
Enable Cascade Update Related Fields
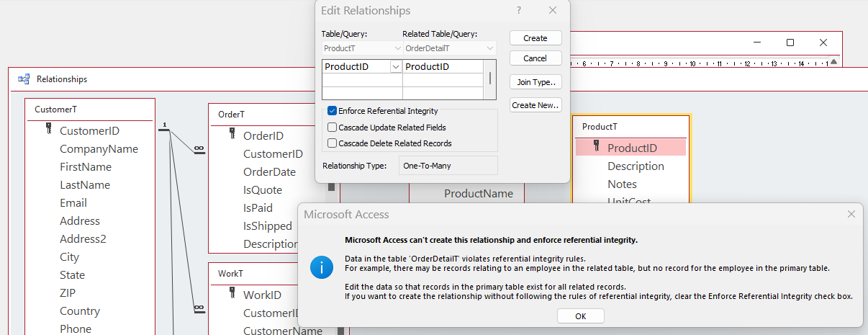click(x=333, y=128)
